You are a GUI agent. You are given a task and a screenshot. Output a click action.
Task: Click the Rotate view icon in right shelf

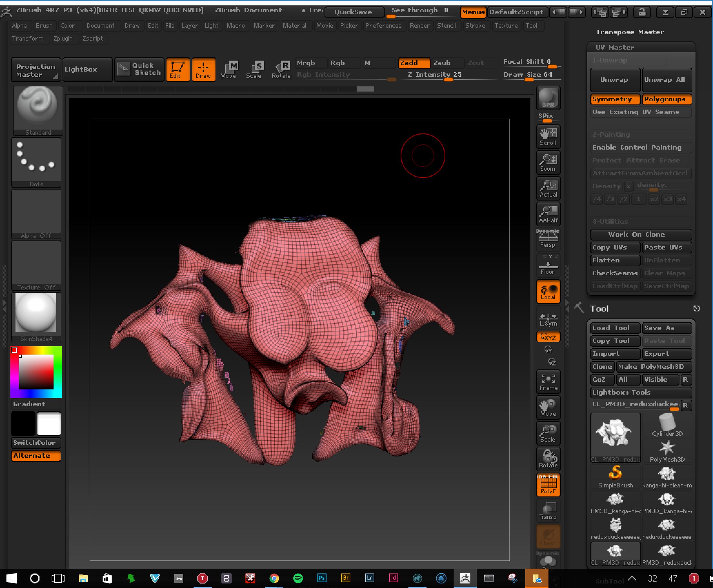[x=548, y=459]
